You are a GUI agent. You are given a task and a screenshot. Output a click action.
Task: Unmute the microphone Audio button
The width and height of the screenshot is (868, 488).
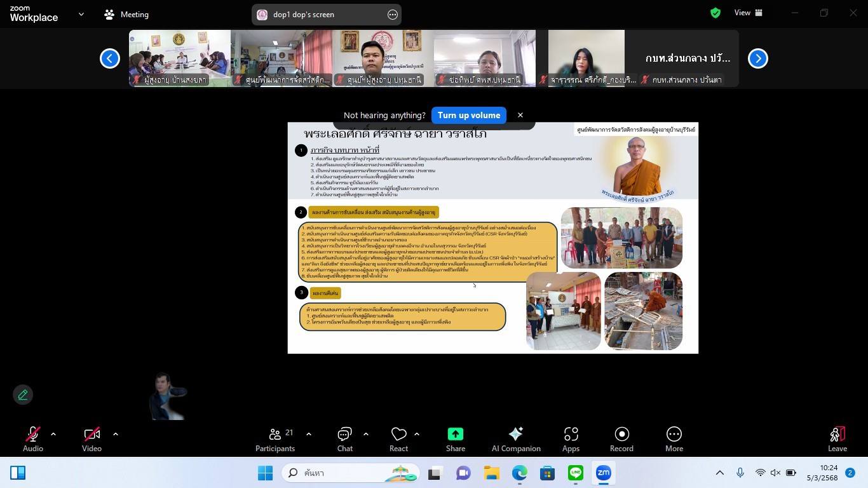click(32, 439)
